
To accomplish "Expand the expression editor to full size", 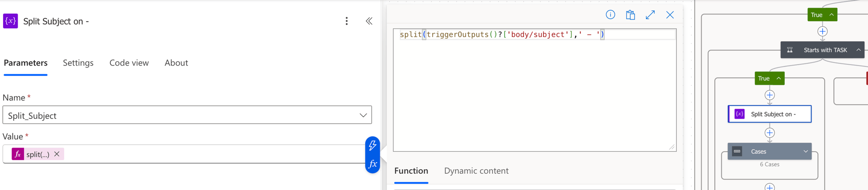I will tap(650, 15).
